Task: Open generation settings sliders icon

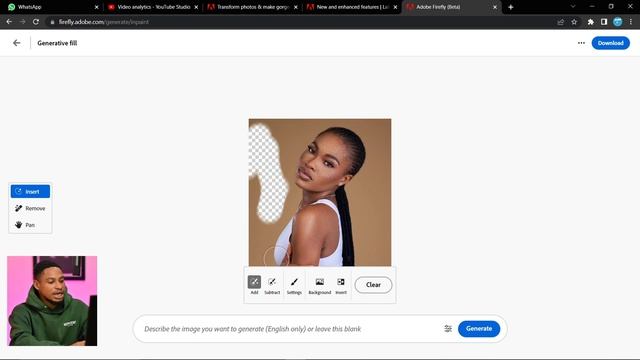Action: tap(448, 329)
